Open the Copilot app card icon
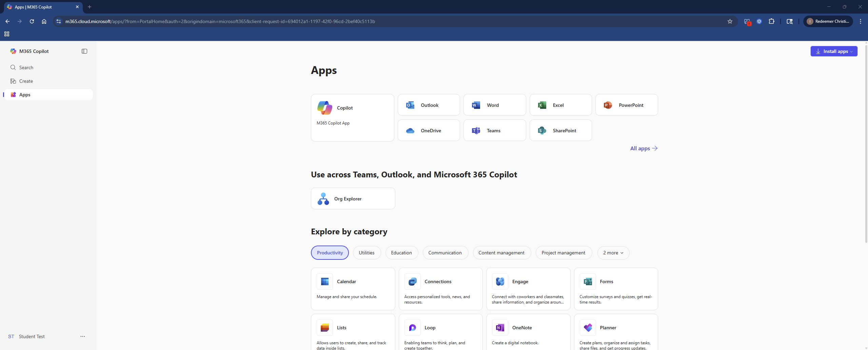This screenshot has height=350, width=868. (324, 108)
